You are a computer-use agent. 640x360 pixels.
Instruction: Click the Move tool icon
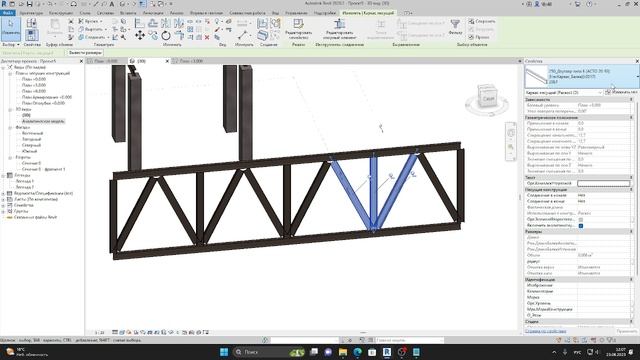pyautogui.click(x=140, y=36)
